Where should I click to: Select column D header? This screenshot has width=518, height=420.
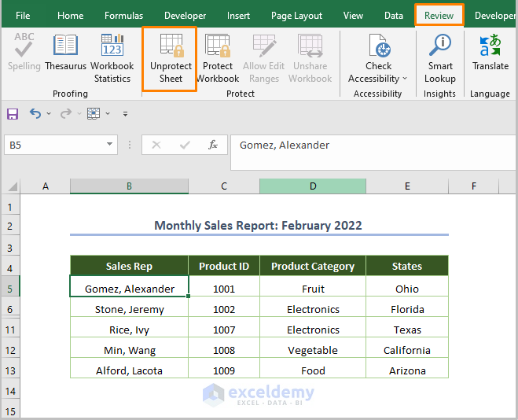[x=313, y=186]
